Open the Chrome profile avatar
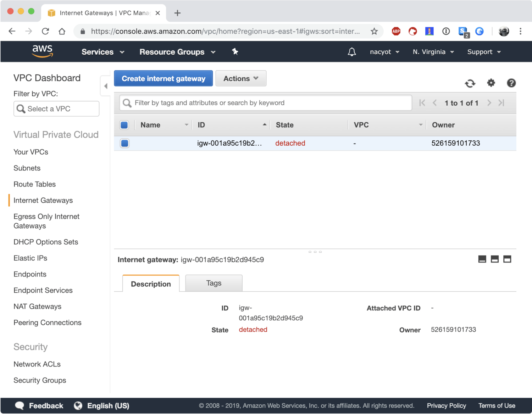Viewport: 532px width, 414px height. click(x=504, y=31)
